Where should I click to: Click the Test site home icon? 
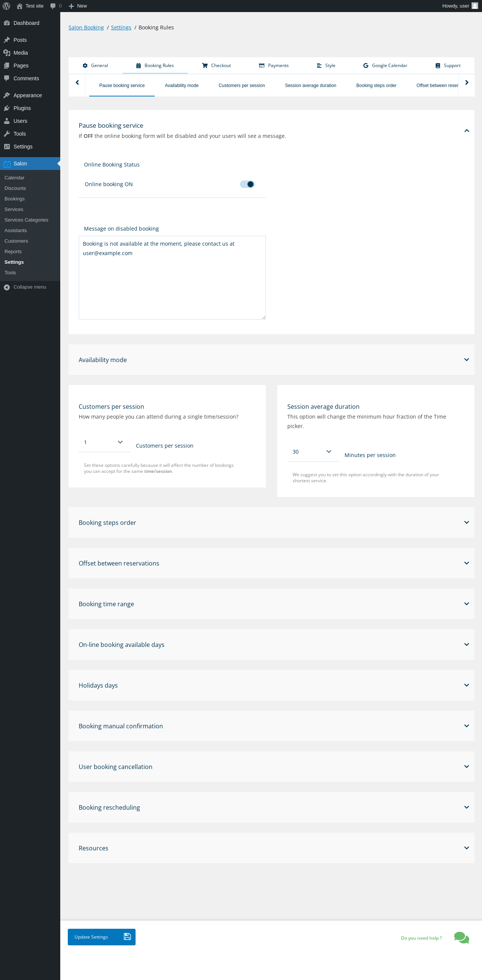(20, 6)
